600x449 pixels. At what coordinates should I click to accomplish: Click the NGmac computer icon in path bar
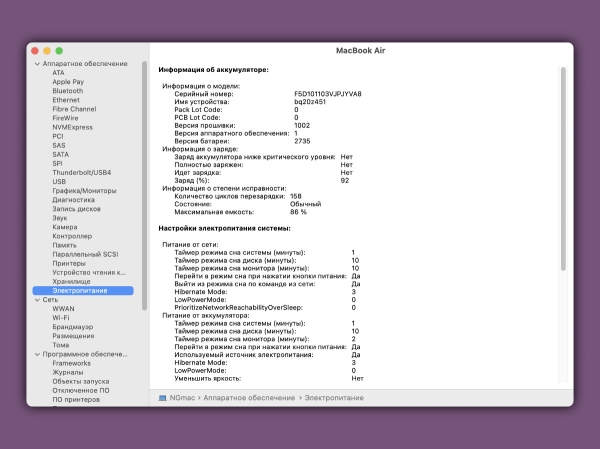point(163,398)
